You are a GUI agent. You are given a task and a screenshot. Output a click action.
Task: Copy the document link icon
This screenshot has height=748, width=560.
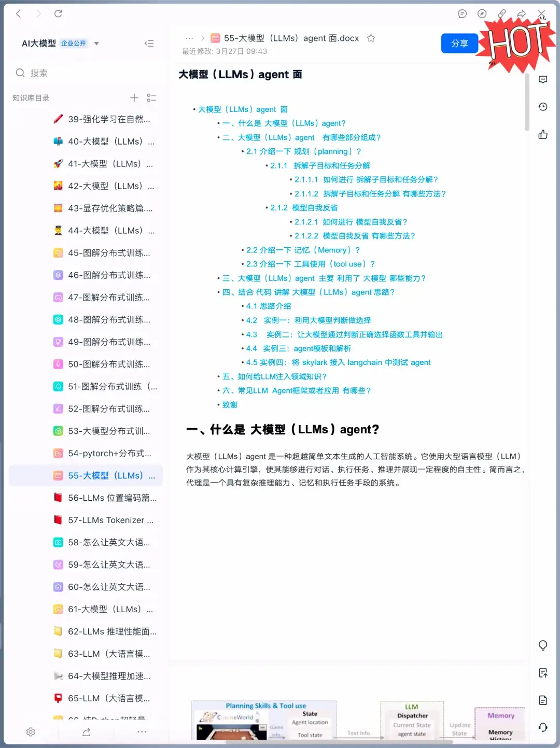502,13
